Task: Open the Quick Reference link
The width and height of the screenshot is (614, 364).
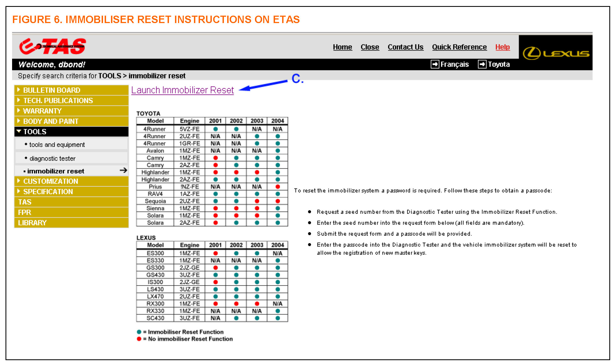Action: pyautogui.click(x=459, y=47)
